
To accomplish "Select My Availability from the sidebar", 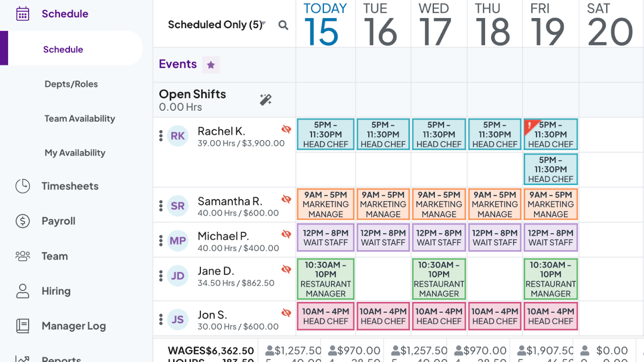I will [x=75, y=153].
